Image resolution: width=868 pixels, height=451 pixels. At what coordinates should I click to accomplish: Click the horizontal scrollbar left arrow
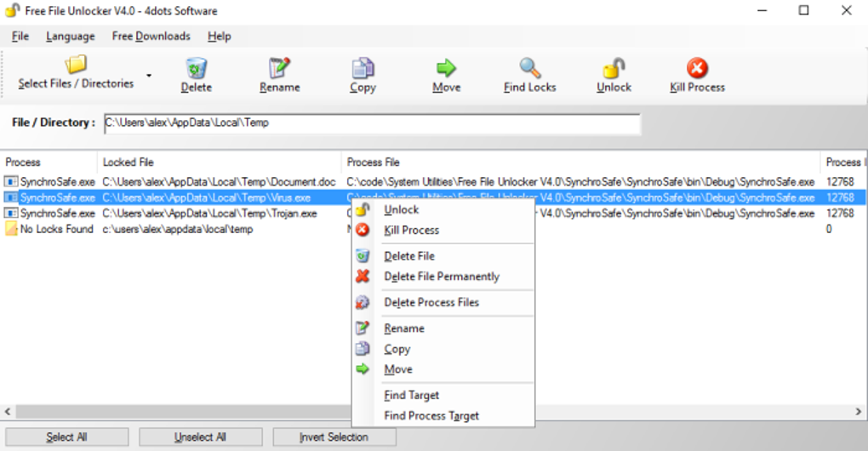coord(8,412)
